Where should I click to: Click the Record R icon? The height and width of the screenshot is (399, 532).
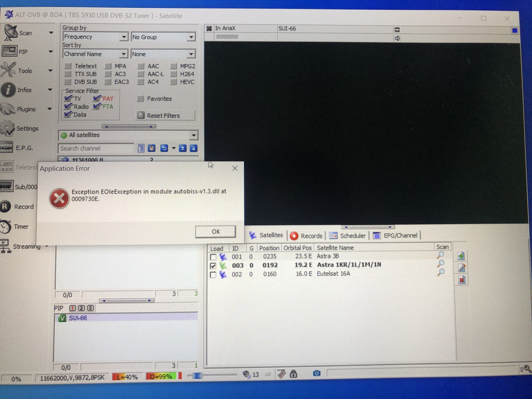coord(6,206)
